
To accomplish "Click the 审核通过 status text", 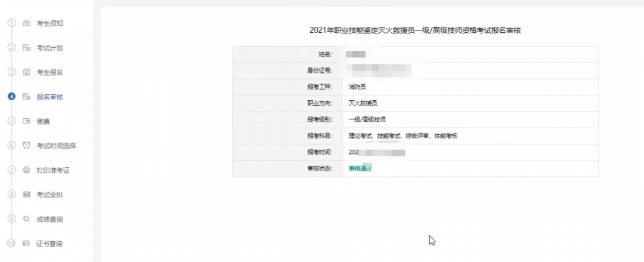I will 360,169.
